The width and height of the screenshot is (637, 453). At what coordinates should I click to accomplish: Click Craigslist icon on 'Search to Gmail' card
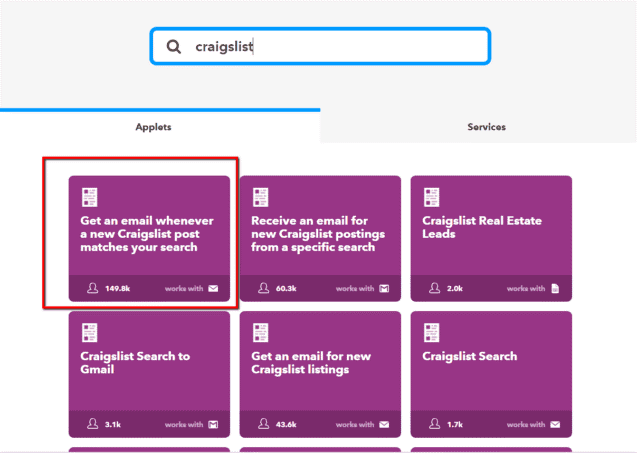point(90,333)
